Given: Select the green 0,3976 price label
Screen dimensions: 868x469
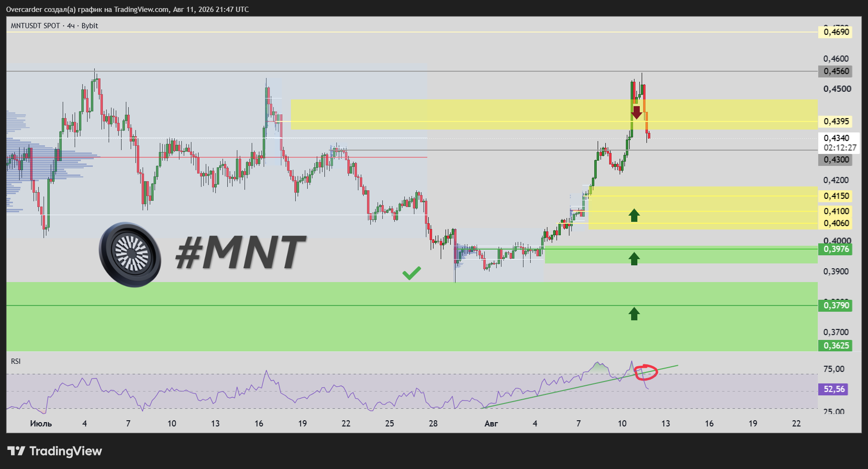Looking at the screenshot, I should point(835,249).
